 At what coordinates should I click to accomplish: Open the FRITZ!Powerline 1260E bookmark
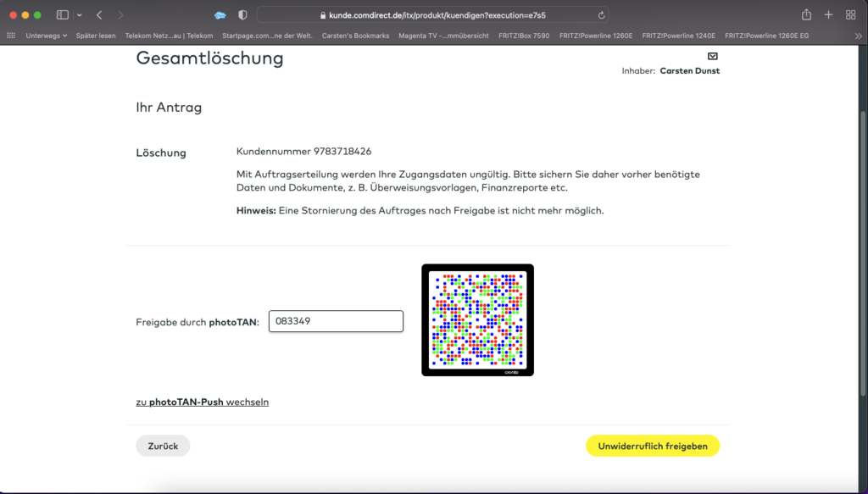596,36
